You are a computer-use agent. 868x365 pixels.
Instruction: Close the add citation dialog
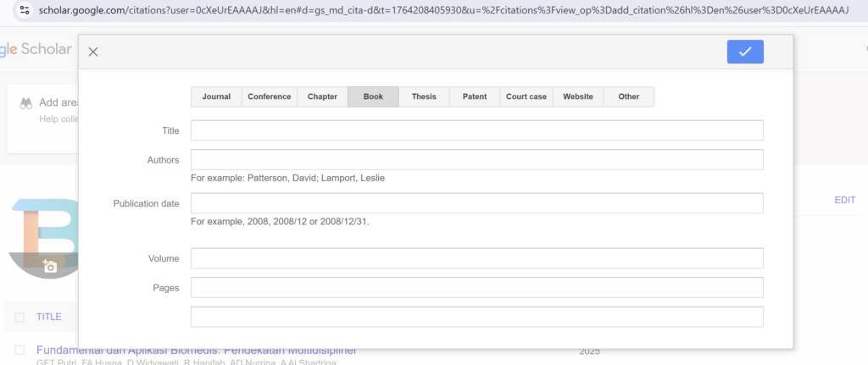pos(93,52)
